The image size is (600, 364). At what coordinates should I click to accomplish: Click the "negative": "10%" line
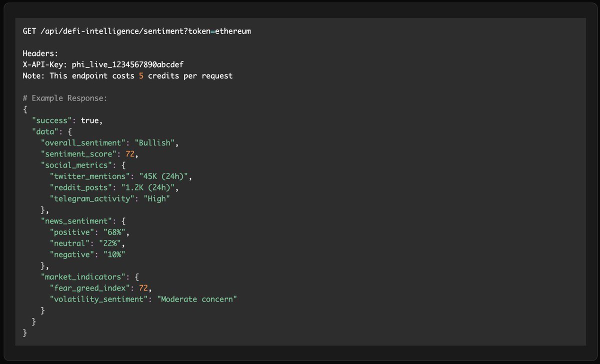87,254
